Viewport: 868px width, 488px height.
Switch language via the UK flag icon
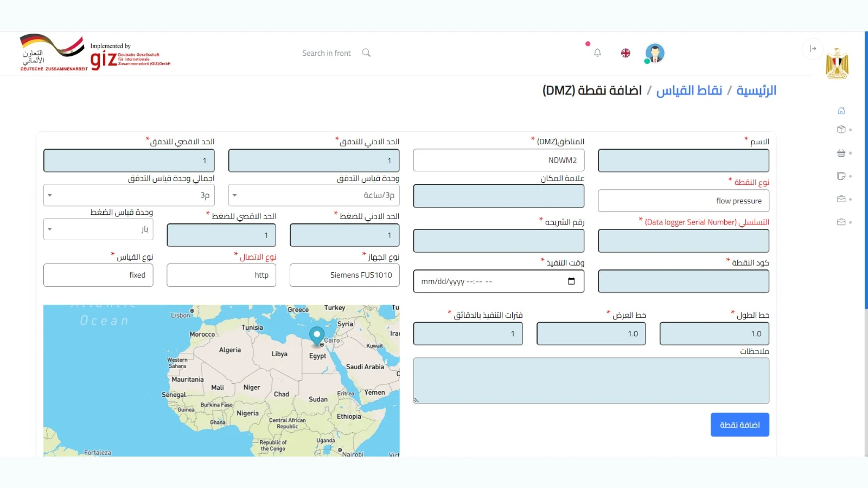(626, 53)
